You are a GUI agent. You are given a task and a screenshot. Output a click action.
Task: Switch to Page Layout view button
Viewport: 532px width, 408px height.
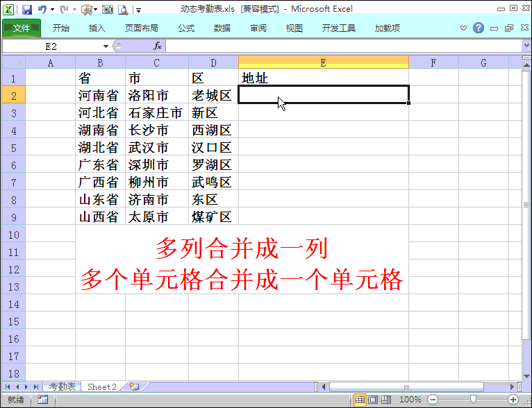click(373, 400)
